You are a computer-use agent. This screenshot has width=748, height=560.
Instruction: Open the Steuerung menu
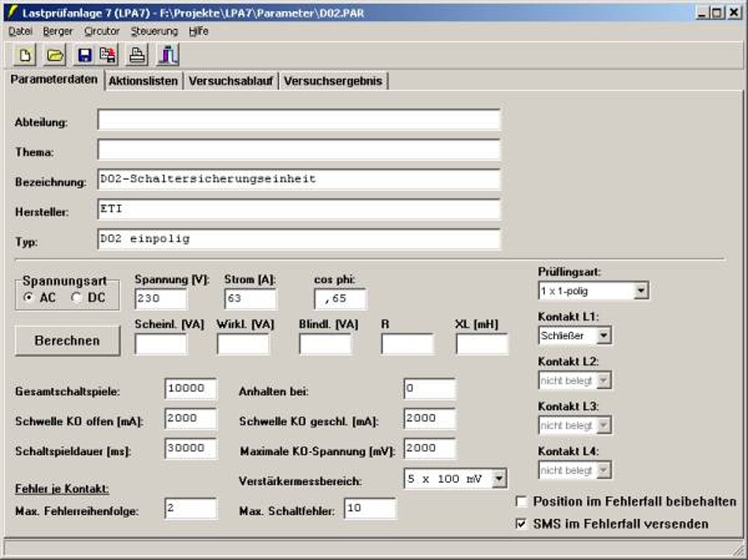154,31
